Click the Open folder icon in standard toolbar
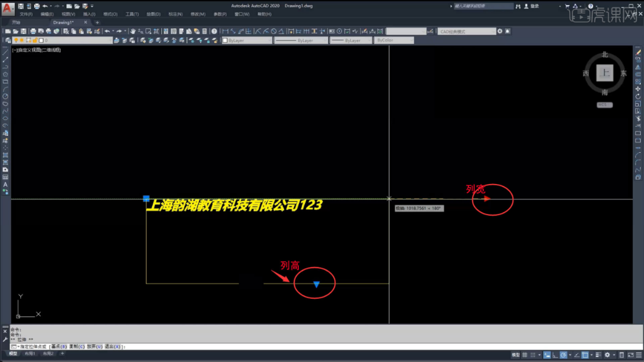 pos(16,31)
